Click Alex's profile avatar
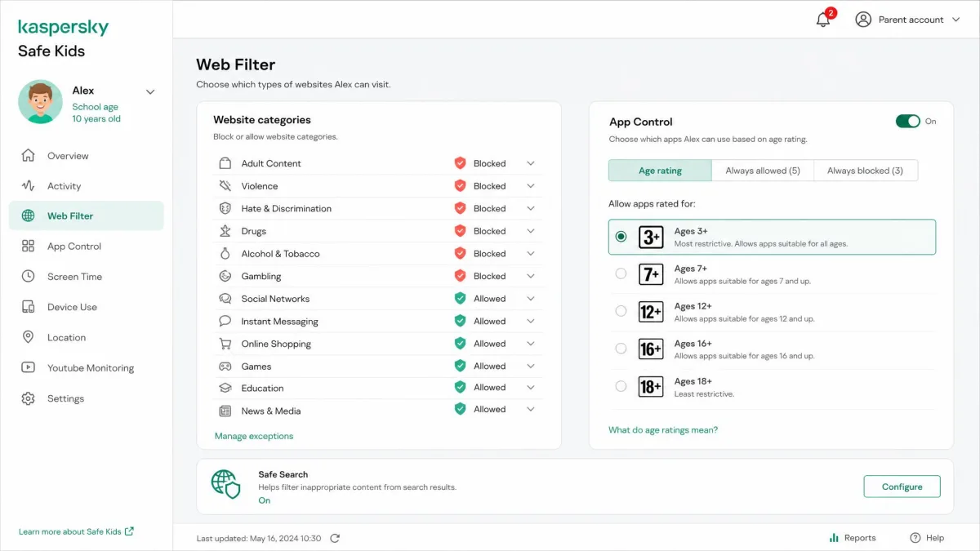980x551 pixels. (40, 101)
